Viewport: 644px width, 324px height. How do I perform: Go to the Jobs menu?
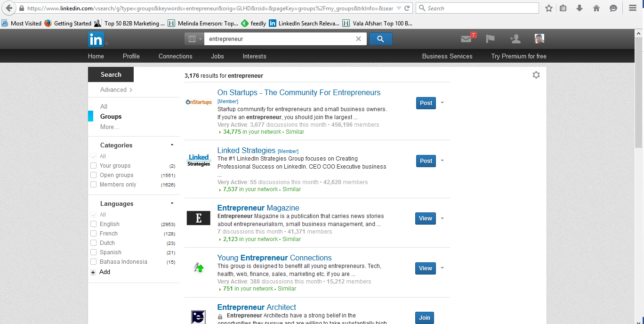point(217,56)
